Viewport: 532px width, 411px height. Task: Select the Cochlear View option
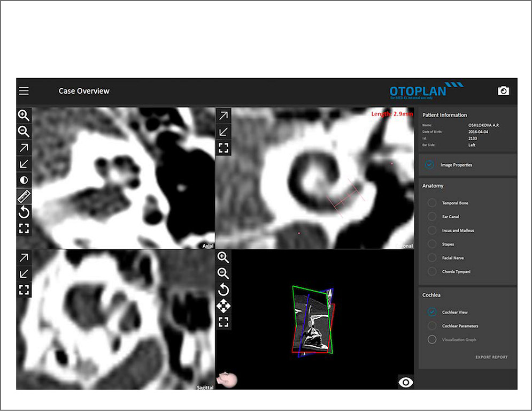point(432,312)
